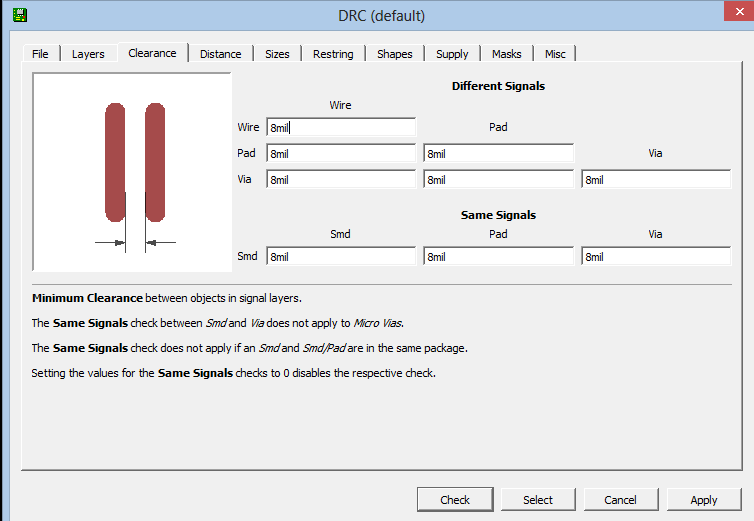Open the File tab
Viewport: 754px width, 521px height.
point(40,54)
